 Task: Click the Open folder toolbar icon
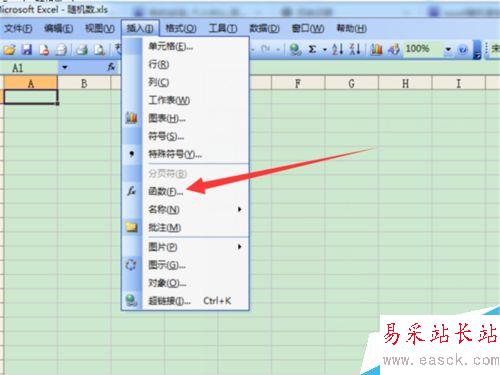pyautogui.click(x=9, y=50)
